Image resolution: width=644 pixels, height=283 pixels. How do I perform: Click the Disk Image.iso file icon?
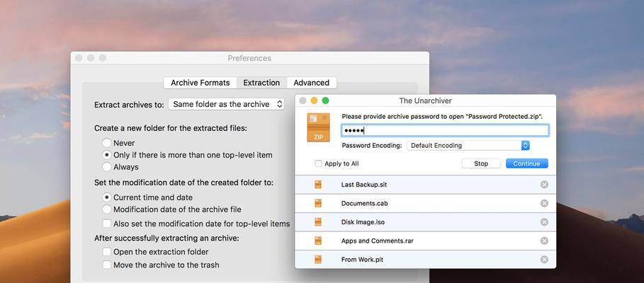pyautogui.click(x=318, y=222)
